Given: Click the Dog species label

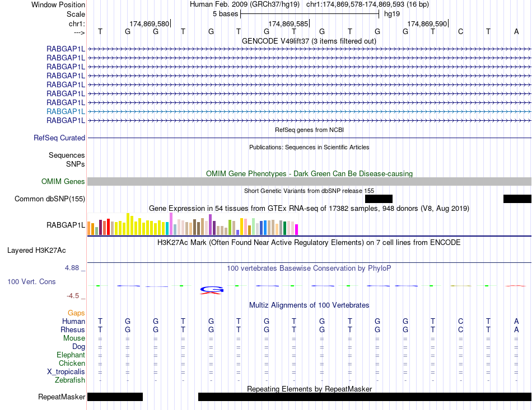Looking at the screenshot, I should click(78, 346).
